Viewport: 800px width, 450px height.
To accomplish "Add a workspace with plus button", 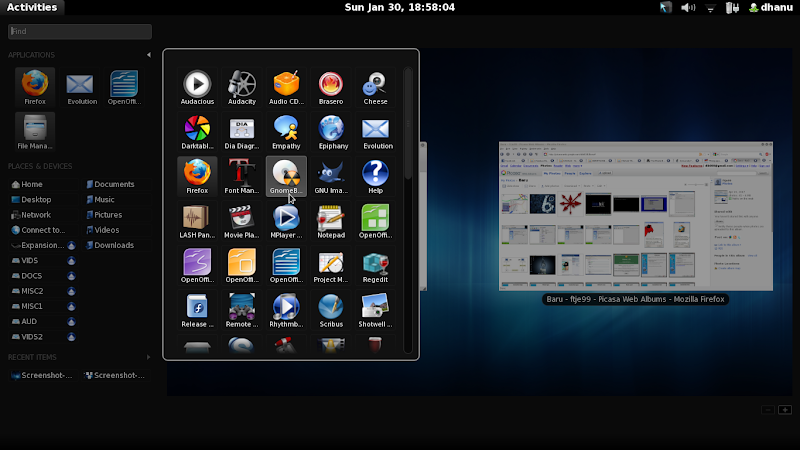I will click(x=785, y=410).
